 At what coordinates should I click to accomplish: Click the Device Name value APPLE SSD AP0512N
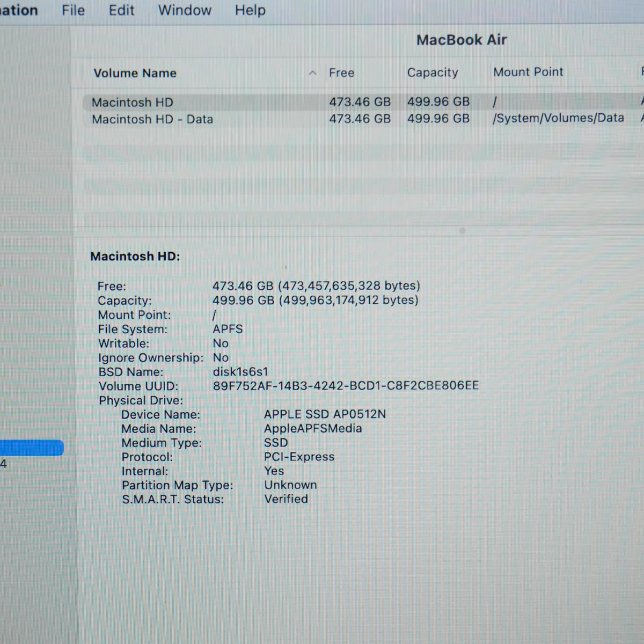click(x=325, y=414)
